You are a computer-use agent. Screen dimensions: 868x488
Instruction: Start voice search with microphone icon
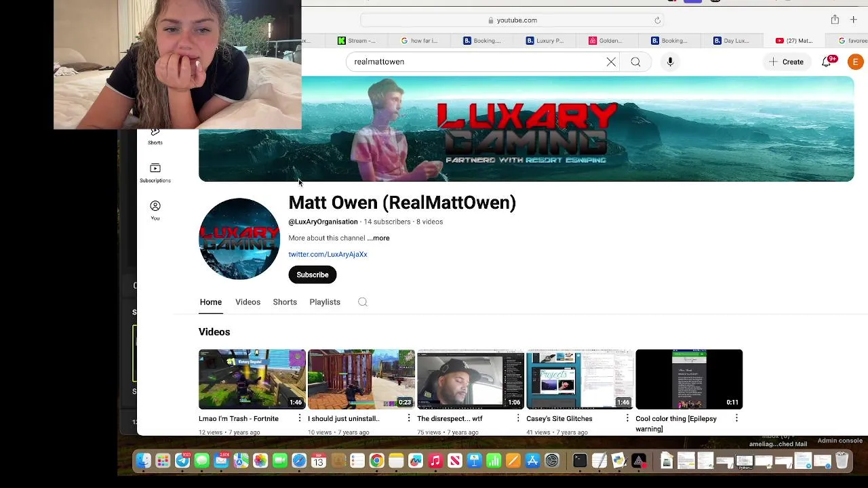670,62
